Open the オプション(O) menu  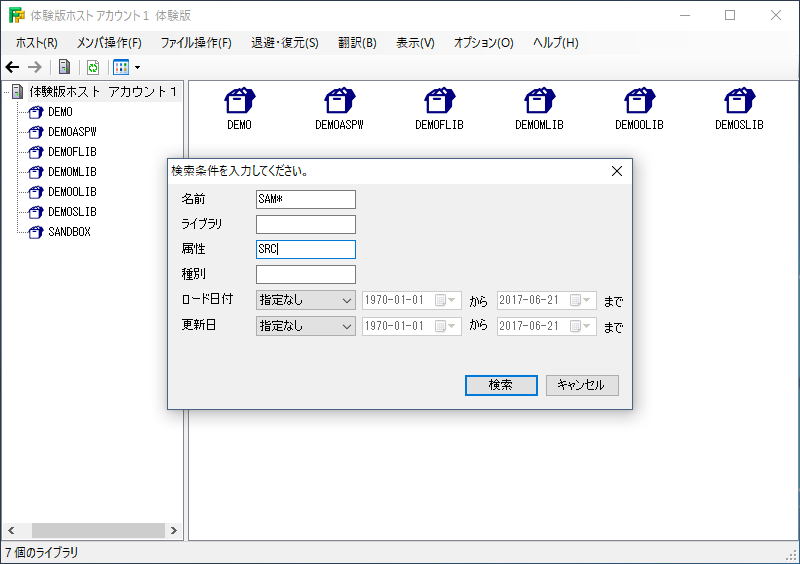pos(484,43)
